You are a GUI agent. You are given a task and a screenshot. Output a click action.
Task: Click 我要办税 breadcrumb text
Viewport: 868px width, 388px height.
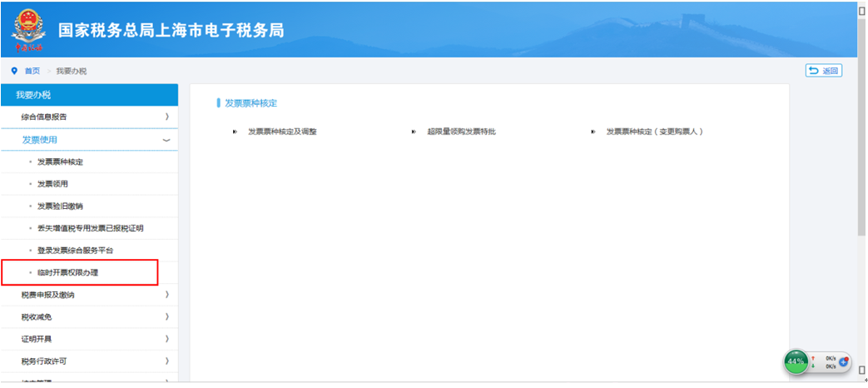(x=72, y=71)
